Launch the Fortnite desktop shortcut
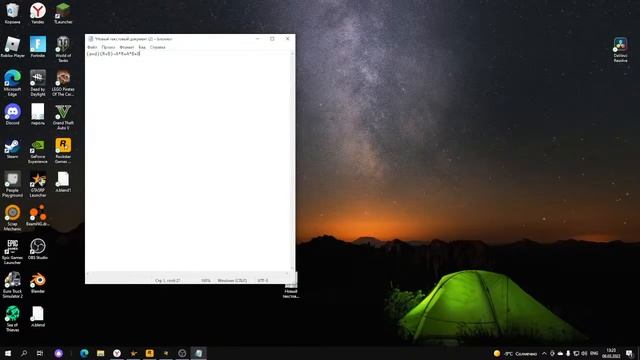Viewport: 640px width, 360px height. (x=38, y=47)
